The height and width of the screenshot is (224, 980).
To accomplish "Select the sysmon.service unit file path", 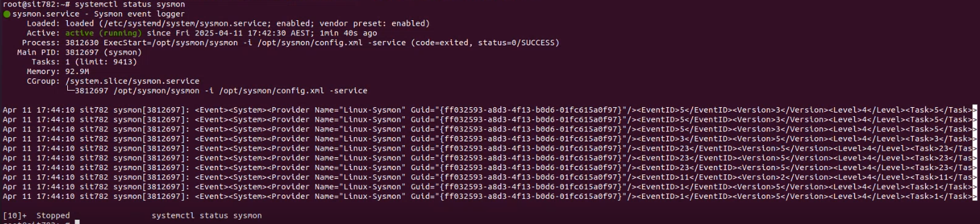I will coord(186,24).
